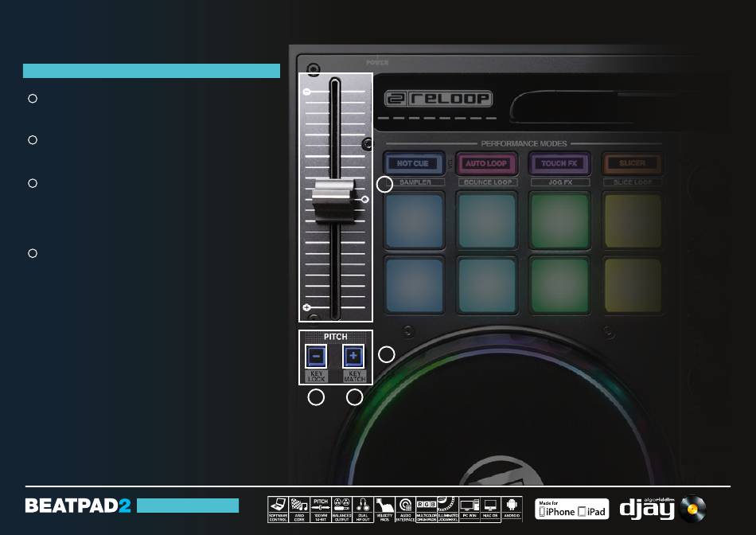Click the SLICE LOOP label
Image resolution: width=756 pixels, height=535 pixels.
[x=633, y=182]
